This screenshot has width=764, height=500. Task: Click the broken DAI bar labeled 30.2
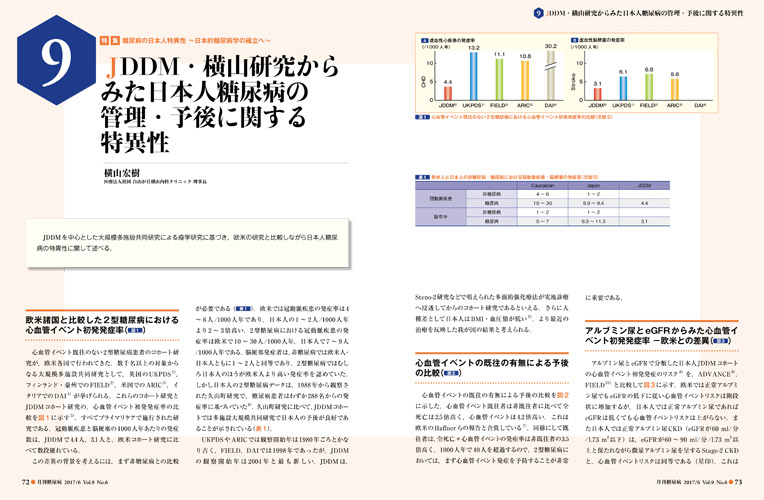[551, 75]
